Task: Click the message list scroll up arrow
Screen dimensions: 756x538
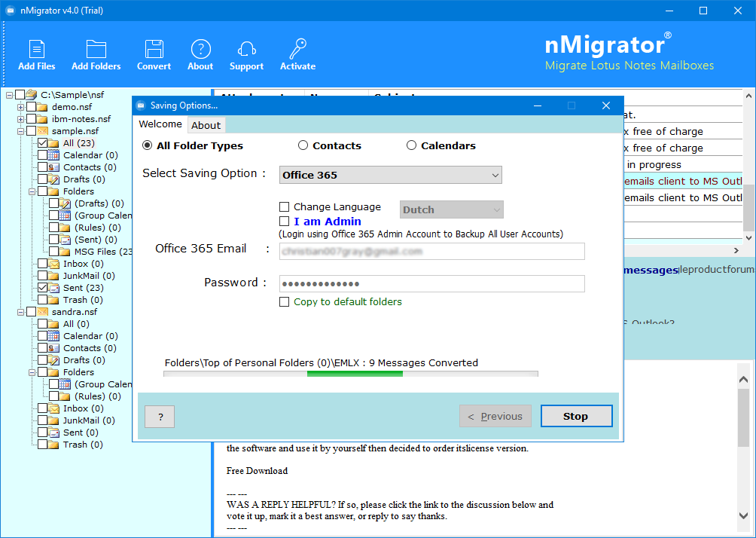Action: tap(748, 96)
